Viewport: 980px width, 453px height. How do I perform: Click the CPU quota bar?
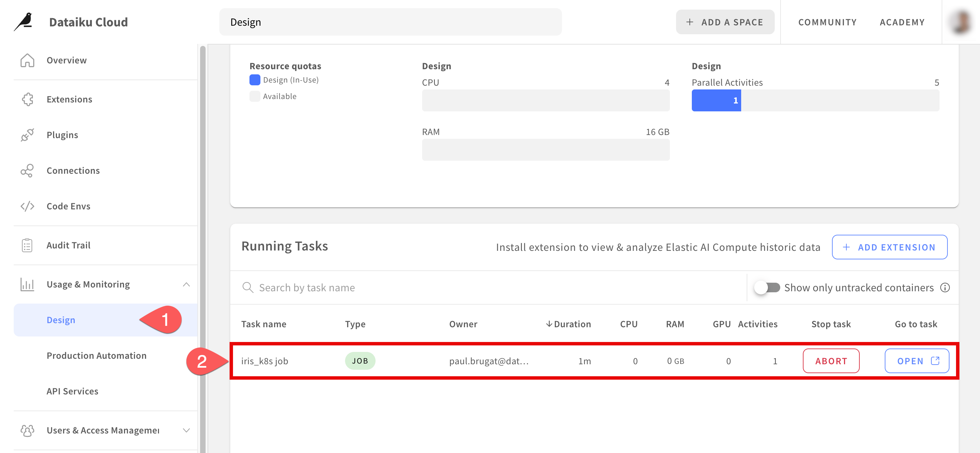pos(546,100)
